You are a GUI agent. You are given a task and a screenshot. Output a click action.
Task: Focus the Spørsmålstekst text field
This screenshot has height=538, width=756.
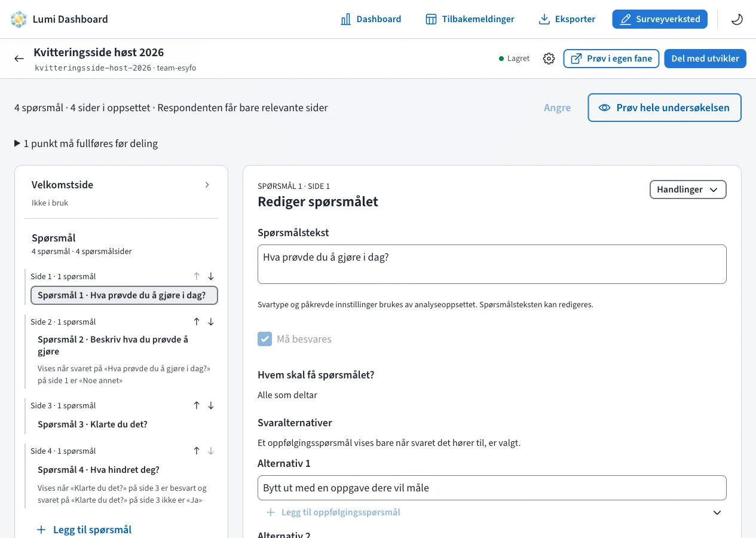pos(492,264)
